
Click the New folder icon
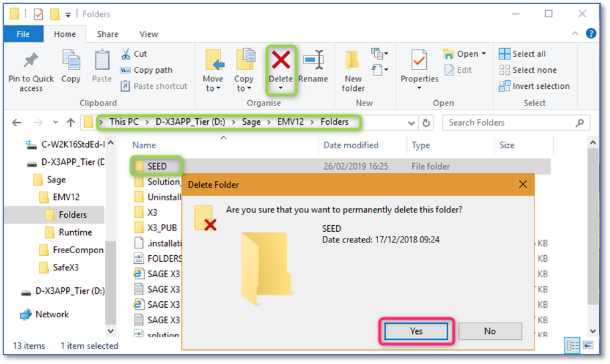[353, 60]
